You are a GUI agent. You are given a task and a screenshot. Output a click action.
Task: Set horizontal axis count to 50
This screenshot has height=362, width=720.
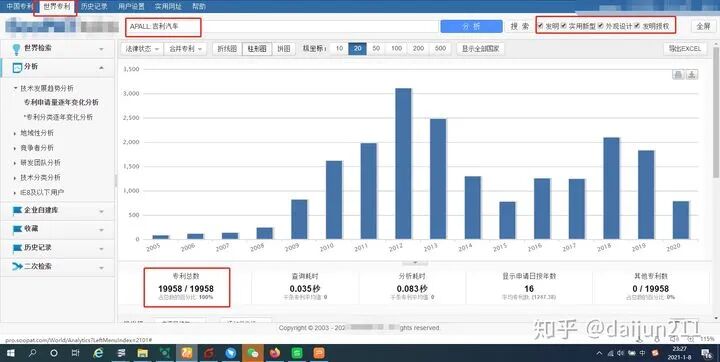pyautogui.click(x=376, y=49)
